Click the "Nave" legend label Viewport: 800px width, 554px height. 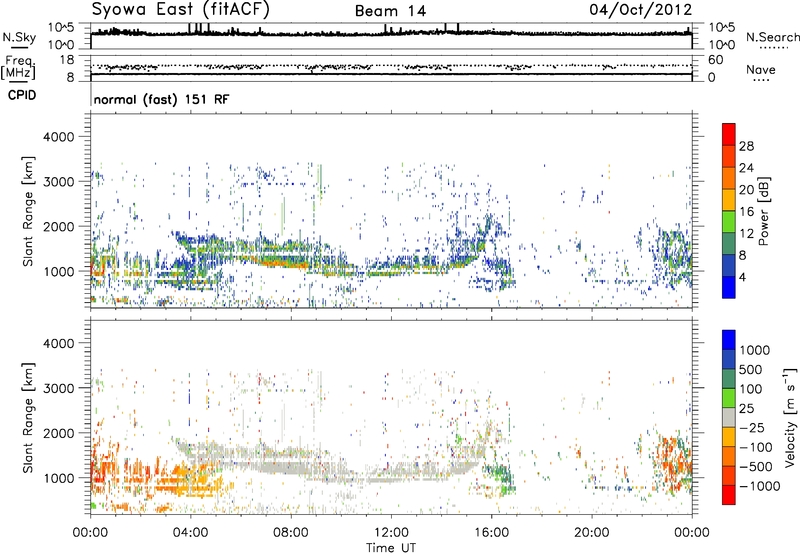click(x=761, y=69)
